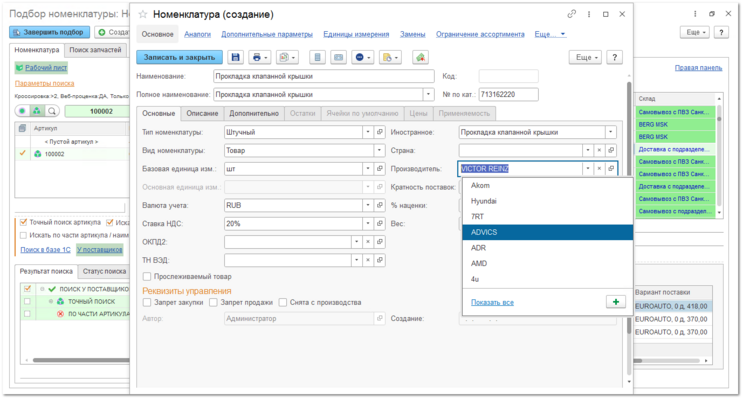This screenshot has height=399, width=743.
Task: Expand the Тип номенклатуры dropdown
Action: click(368, 132)
